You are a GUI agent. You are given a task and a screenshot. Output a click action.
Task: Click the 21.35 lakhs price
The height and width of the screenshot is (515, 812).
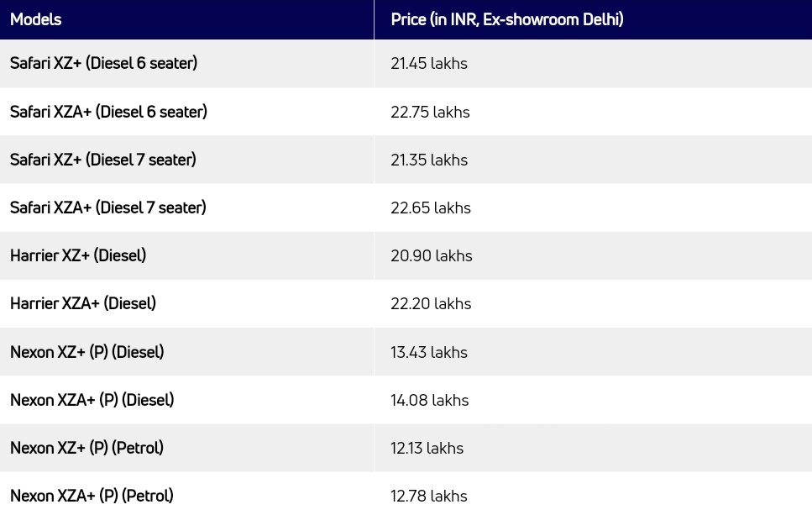pyautogui.click(x=429, y=160)
